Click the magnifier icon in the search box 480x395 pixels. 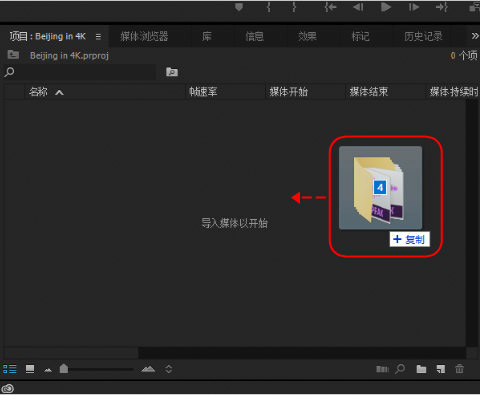(9, 72)
